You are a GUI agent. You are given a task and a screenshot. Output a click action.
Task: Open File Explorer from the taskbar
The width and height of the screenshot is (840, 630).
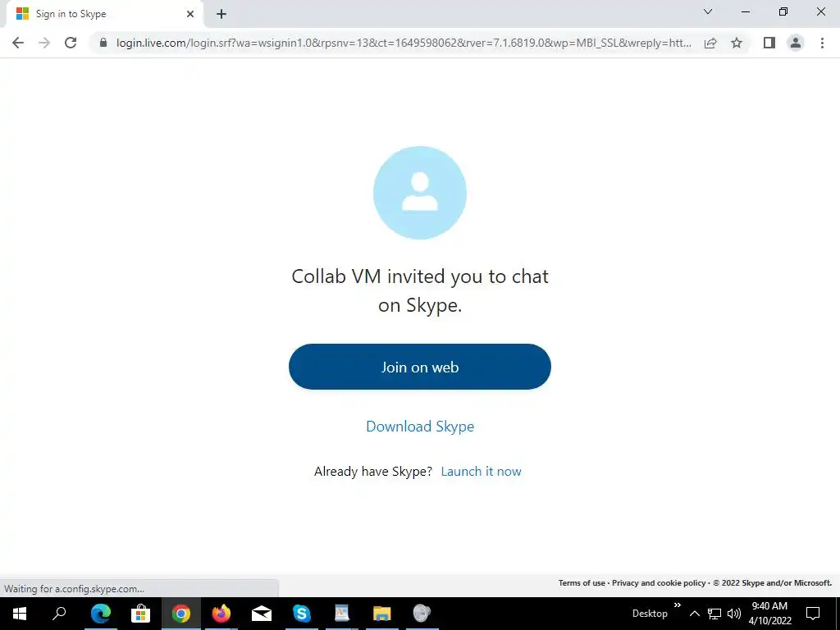click(382, 614)
